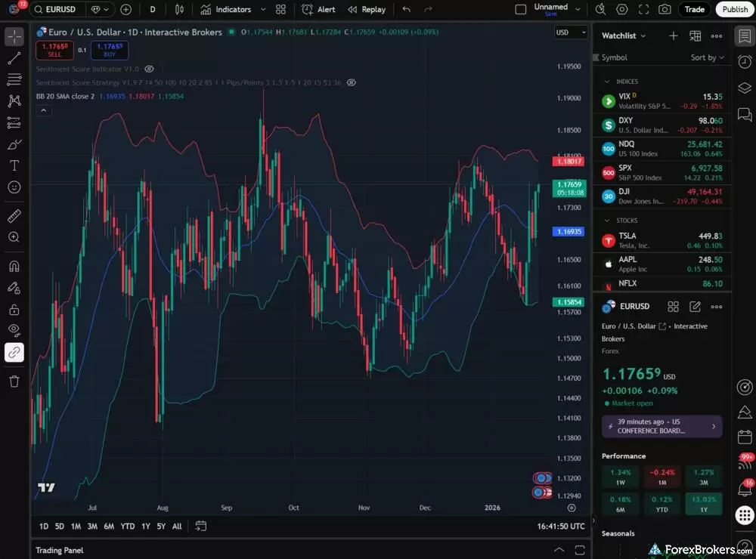The width and height of the screenshot is (756, 559).
Task: Open watchlist advanced view table icon
Action: point(695,36)
